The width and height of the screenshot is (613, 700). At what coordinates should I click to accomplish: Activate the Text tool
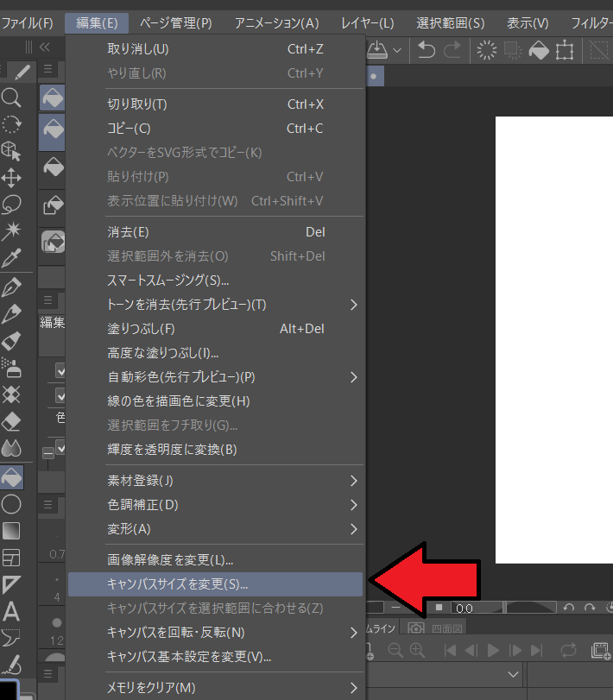[x=11, y=612]
